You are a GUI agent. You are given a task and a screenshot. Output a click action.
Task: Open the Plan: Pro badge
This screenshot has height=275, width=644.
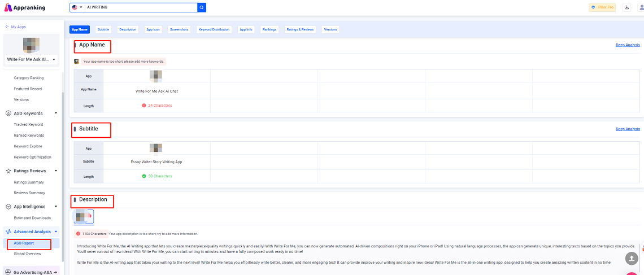tap(602, 7)
